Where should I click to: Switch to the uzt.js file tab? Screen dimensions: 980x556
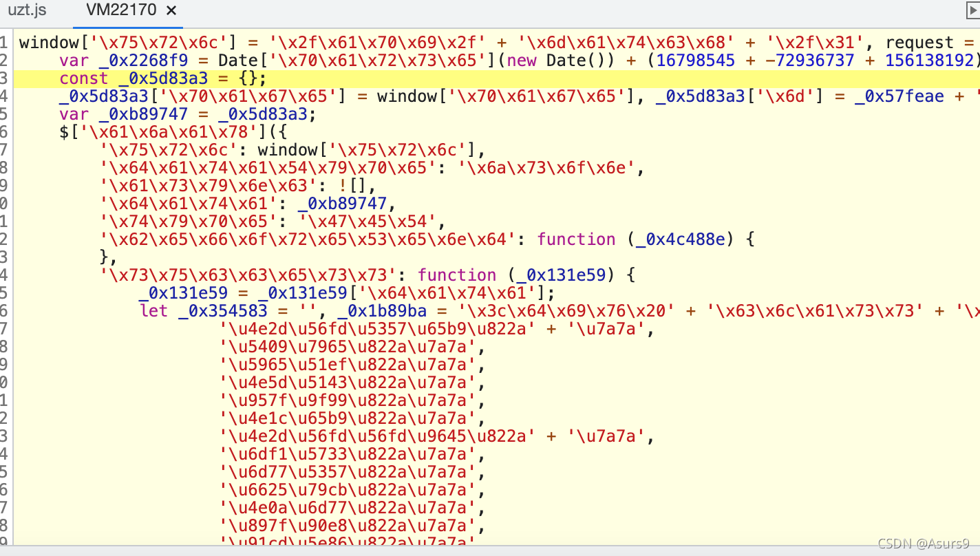tap(26, 10)
